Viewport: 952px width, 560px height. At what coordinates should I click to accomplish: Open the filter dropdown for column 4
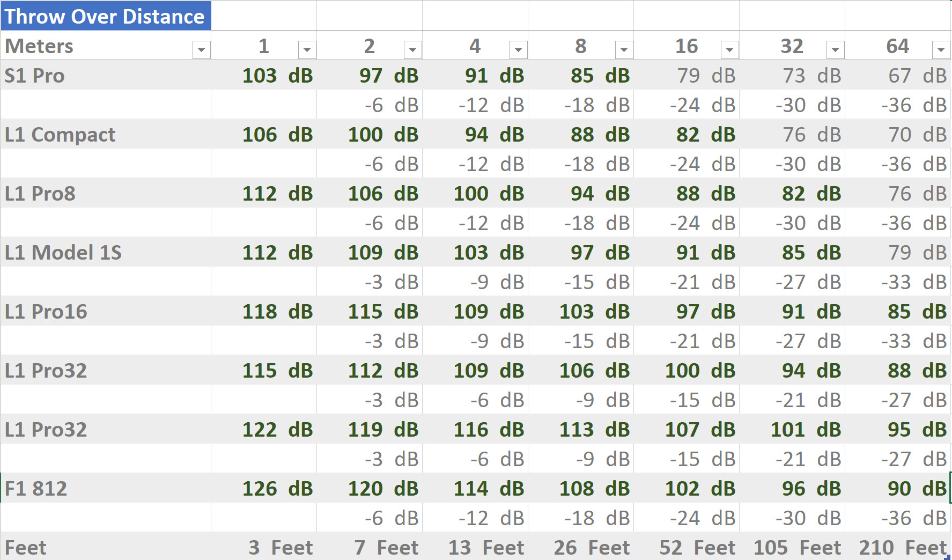point(518,50)
